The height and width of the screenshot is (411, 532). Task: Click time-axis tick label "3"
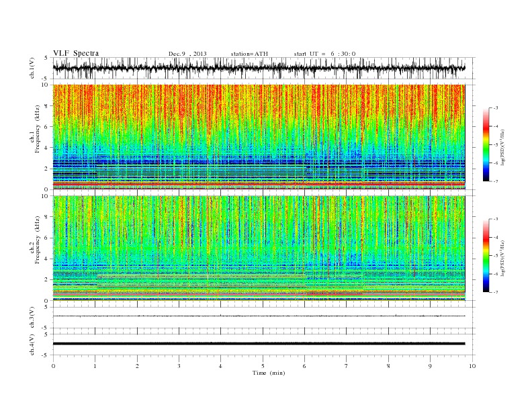pos(179,366)
